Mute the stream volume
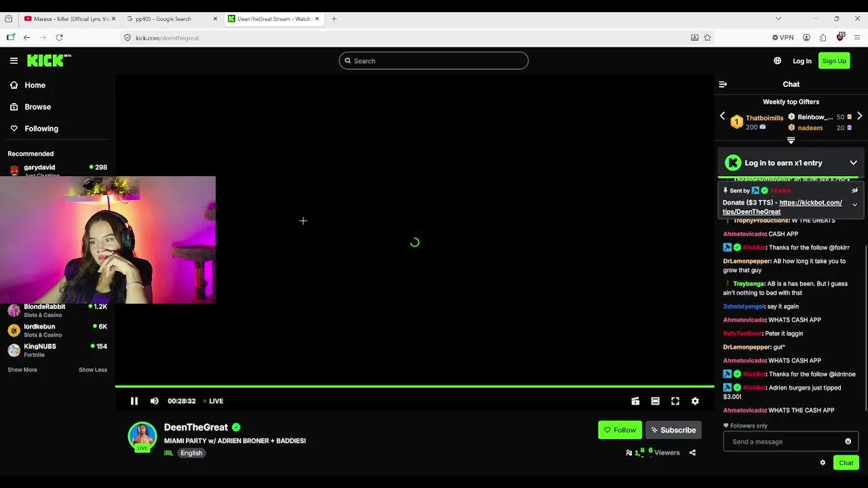Screen dimensions: 868x488 (x=155, y=401)
